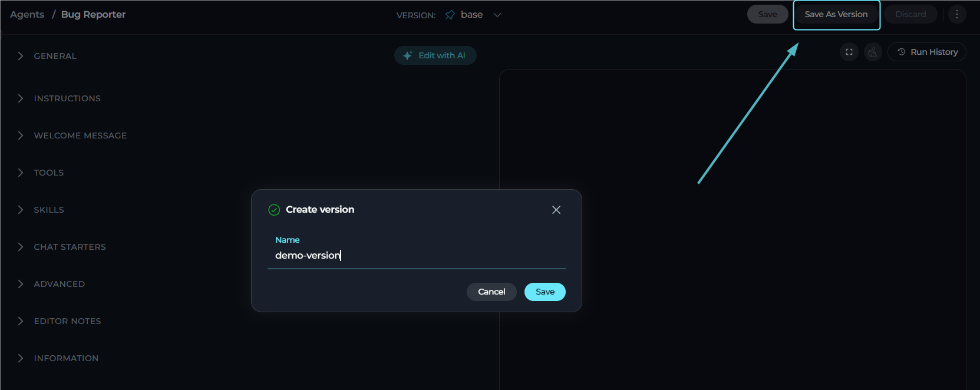Viewport: 980px width, 390px height.
Task: Open Run History
Action: [926, 52]
